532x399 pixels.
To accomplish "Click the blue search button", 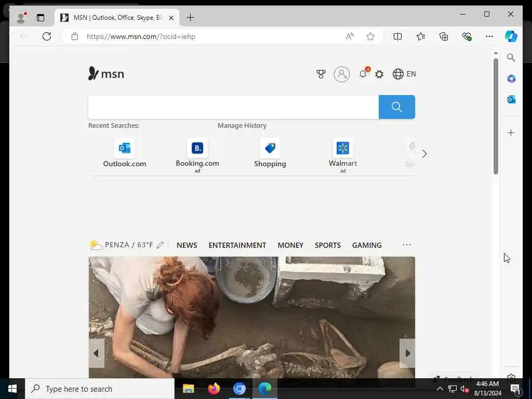I will coord(396,107).
